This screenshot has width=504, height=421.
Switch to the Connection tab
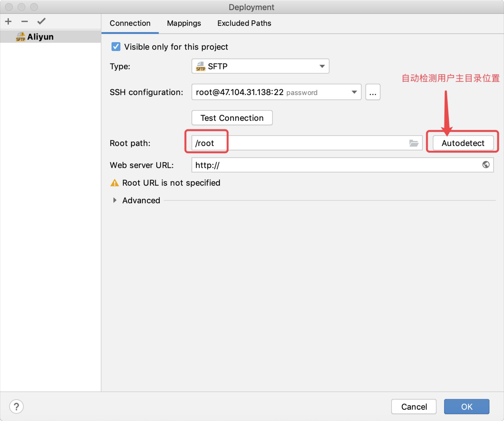pyautogui.click(x=130, y=23)
